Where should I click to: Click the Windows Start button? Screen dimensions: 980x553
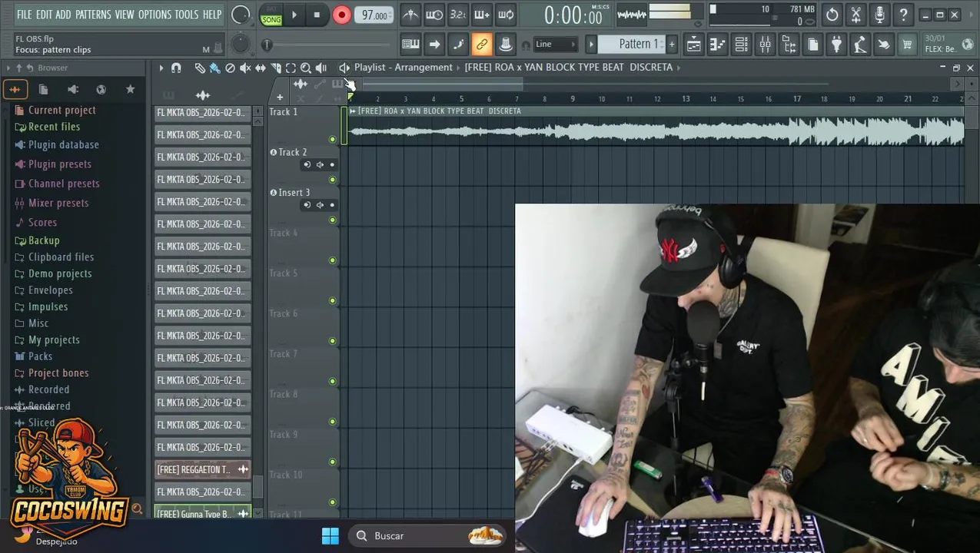(x=331, y=535)
